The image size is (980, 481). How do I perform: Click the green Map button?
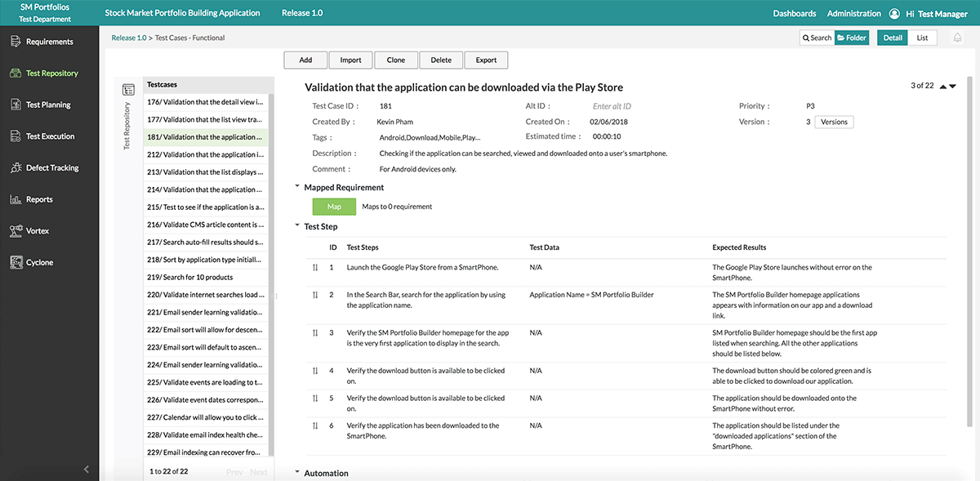(x=333, y=206)
